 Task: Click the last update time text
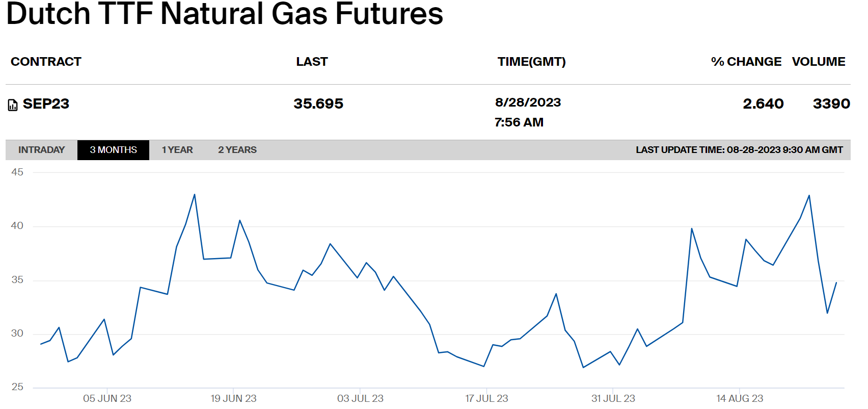click(x=739, y=150)
